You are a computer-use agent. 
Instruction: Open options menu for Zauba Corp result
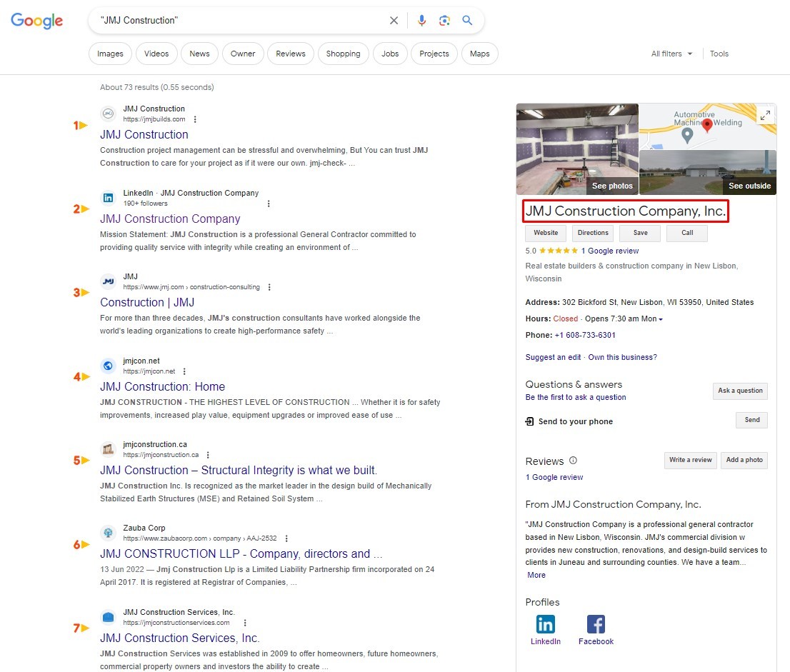click(x=286, y=538)
